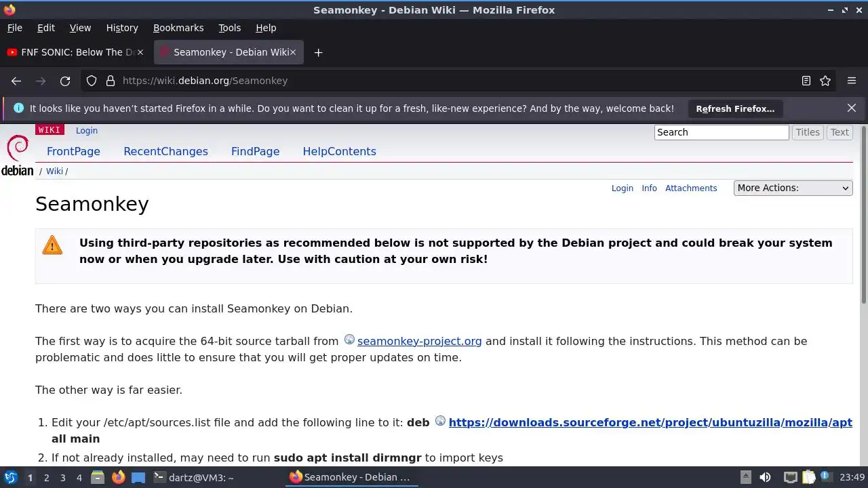The width and height of the screenshot is (868, 488).
Task: Click the network tray icon
Action: (x=790, y=477)
